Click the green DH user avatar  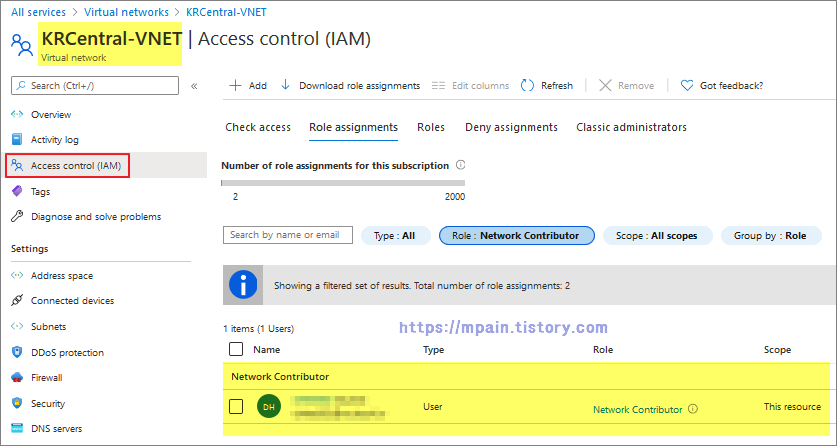pyautogui.click(x=269, y=407)
